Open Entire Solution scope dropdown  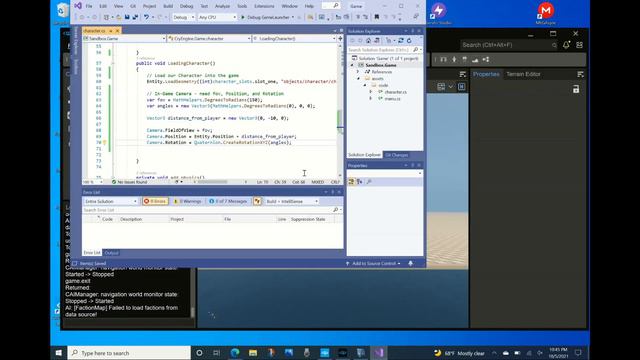(x=111, y=201)
